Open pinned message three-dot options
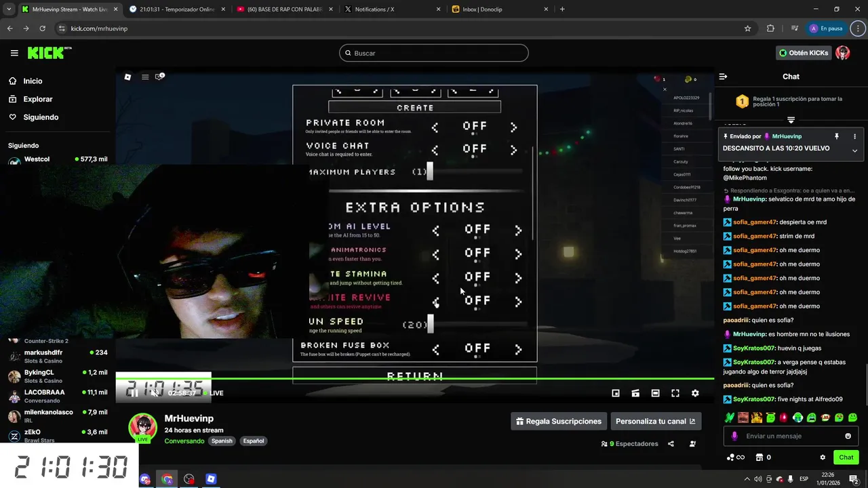 click(x=854, y=136)
